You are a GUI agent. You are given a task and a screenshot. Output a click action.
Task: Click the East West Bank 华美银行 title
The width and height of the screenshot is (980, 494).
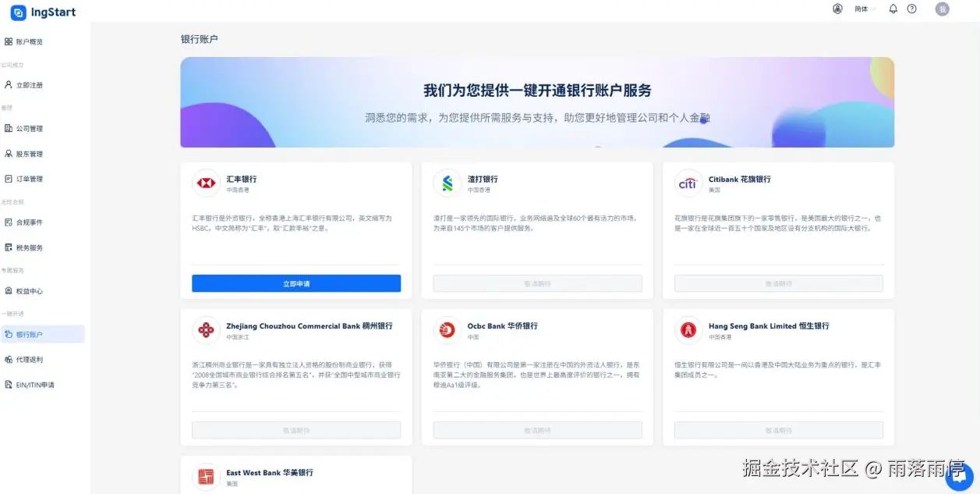click(x=270, y=472)
